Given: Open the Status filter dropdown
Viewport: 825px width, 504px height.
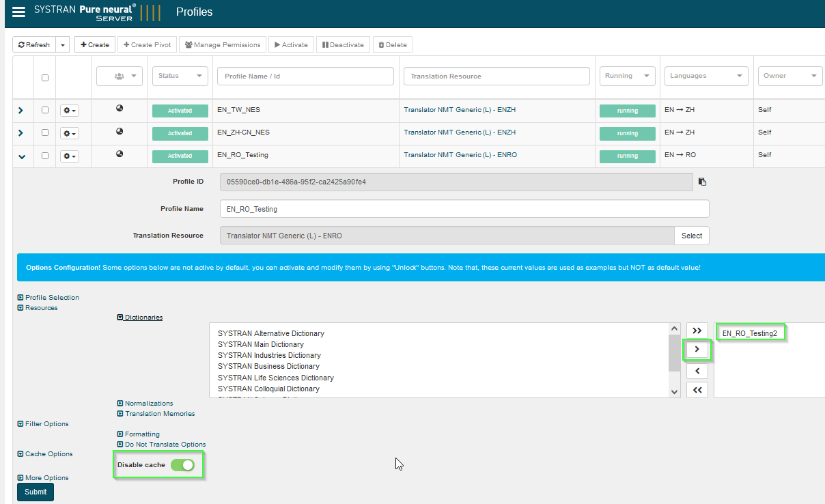Looking at the screenshot, I should pos(180,76).
